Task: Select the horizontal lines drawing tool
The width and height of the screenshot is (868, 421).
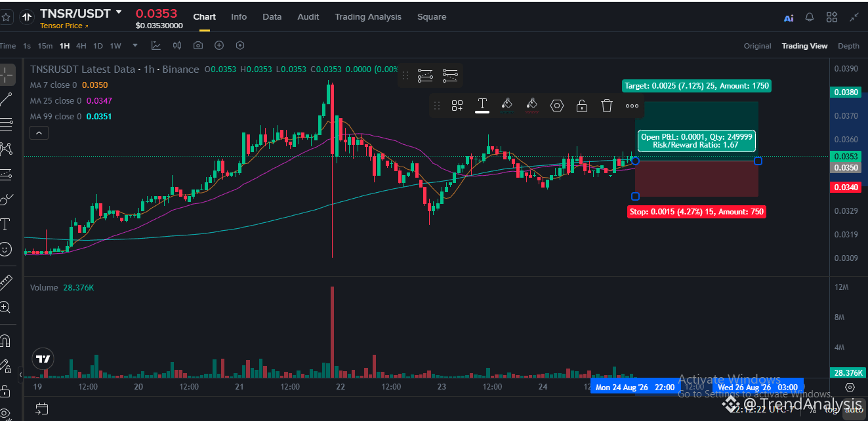Action: (6, 124)
